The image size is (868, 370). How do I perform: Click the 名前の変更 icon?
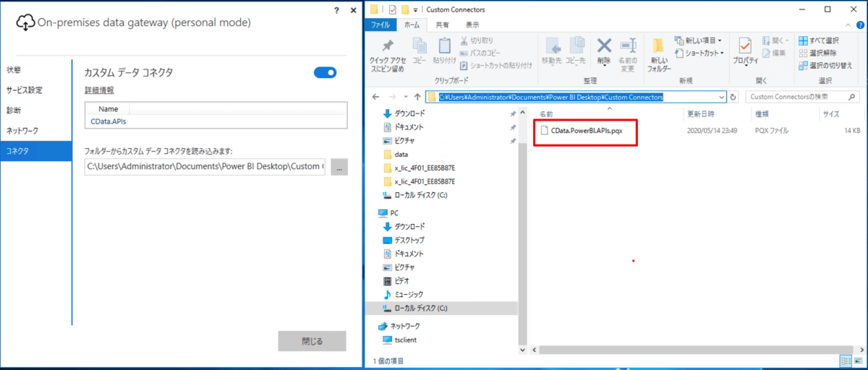tap(628, 46)
